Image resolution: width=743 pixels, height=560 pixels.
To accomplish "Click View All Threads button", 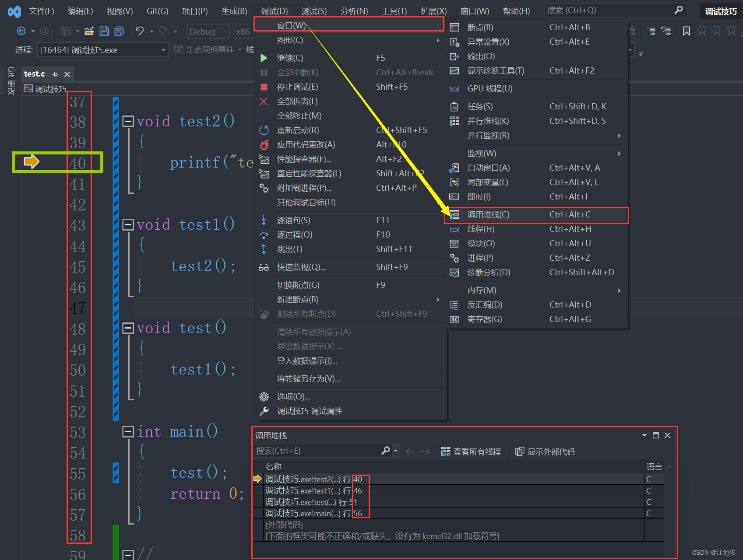I will (x=471, y=451).
